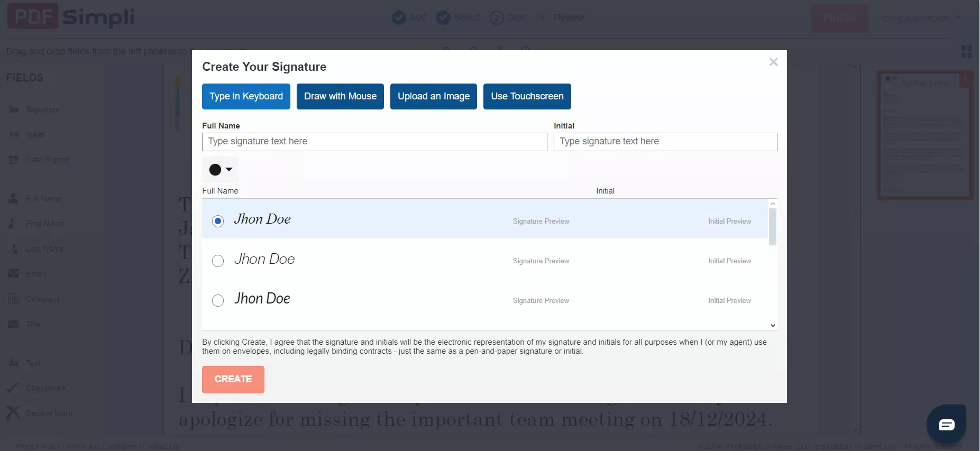Switch to Draw with Mouse tab
Screen dimensions: 980x451
(340, 96)
